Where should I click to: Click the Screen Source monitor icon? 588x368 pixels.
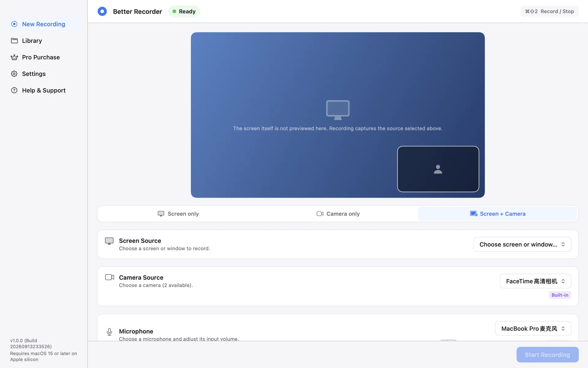109,241
